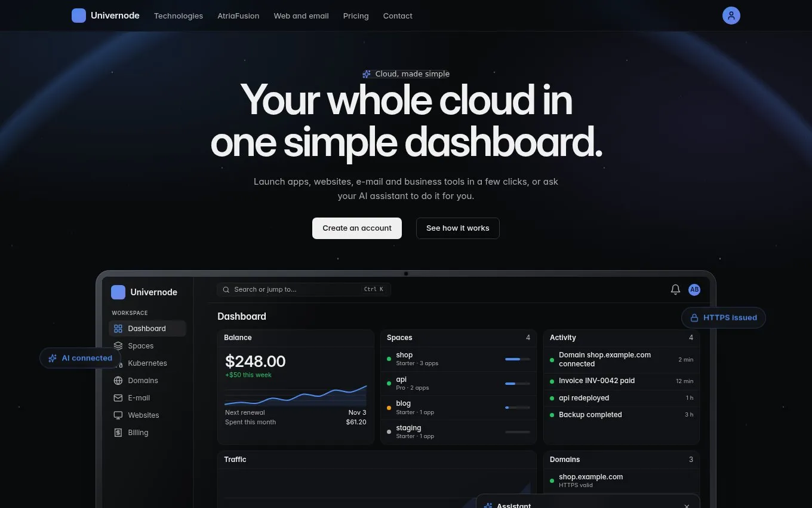Viewport: 812px width, 508px height.
Task: Click the AB avatar in the dashboard
Action: pos(694,289)
